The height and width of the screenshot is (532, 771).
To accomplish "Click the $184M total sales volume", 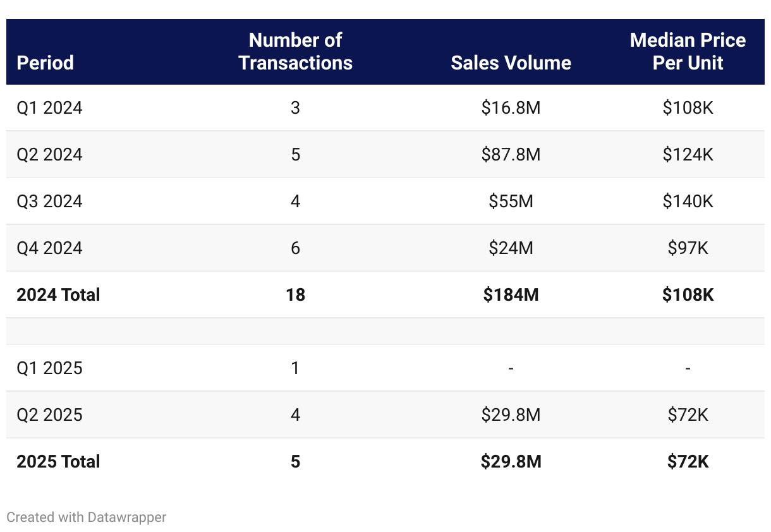I will [x=511, y=294].
